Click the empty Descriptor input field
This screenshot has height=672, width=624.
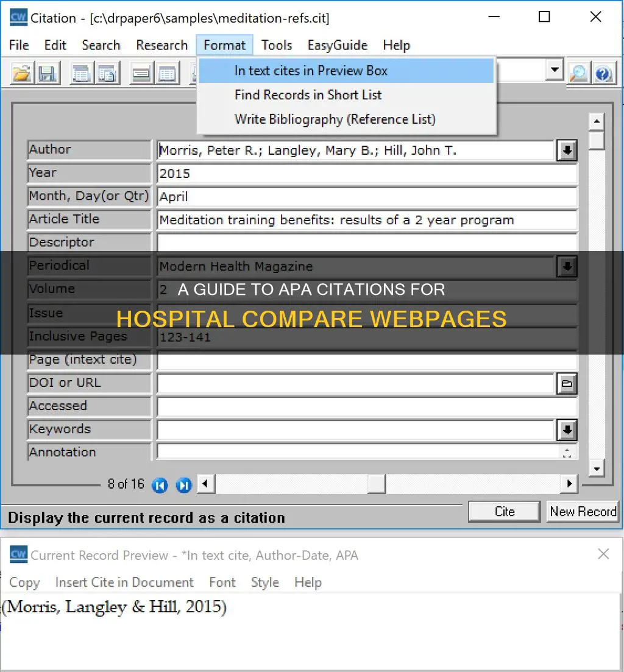point(367,243)
